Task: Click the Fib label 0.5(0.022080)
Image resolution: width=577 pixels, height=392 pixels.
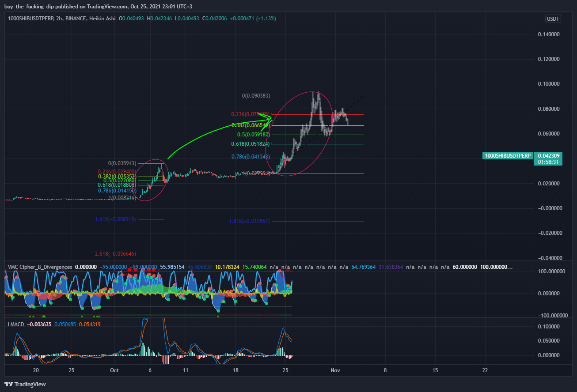Action: (120, 181)
